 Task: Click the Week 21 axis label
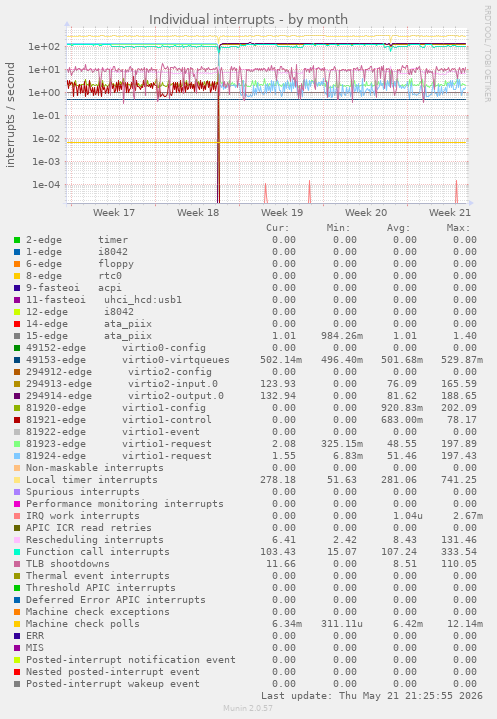pyautogui.click(x=450, y=213)
